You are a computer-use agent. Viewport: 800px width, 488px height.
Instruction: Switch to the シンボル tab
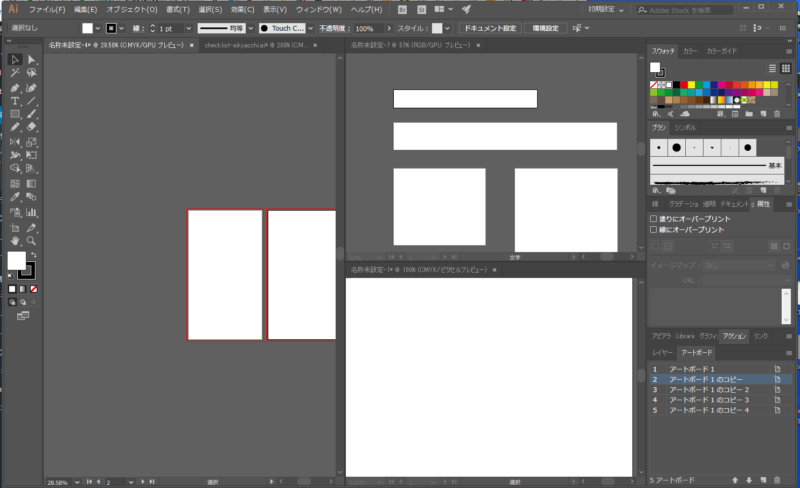point(685,128)
